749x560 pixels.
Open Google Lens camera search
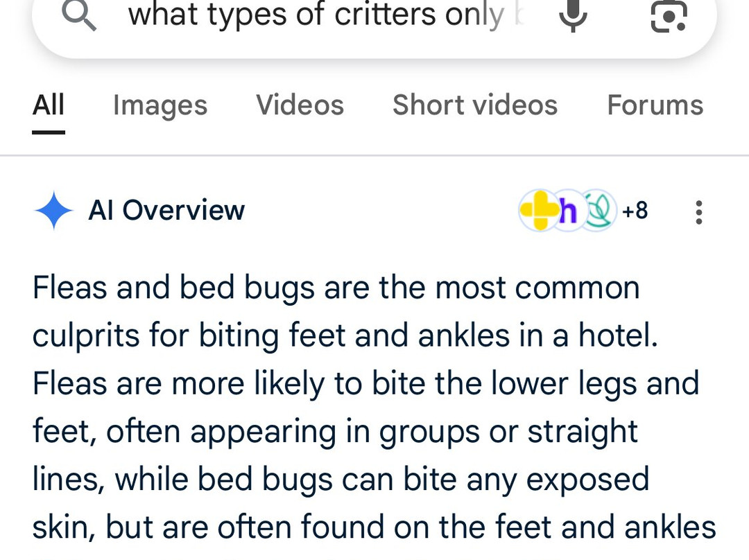(x=669, y=15)
